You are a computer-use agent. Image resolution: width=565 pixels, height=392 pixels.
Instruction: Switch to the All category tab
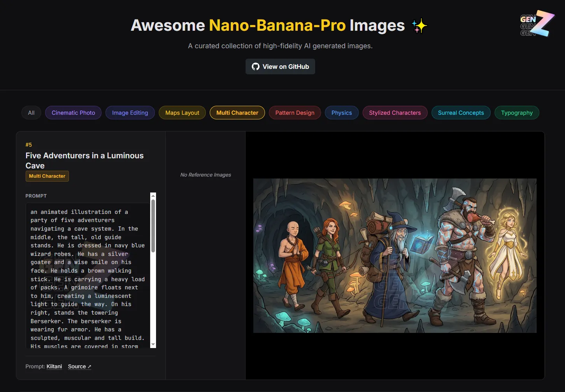(31, 112)
